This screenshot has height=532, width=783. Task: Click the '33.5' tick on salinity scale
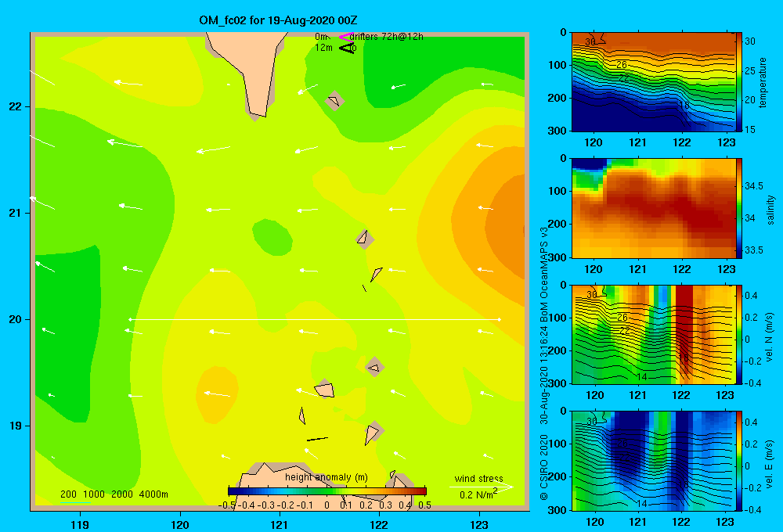754,250
